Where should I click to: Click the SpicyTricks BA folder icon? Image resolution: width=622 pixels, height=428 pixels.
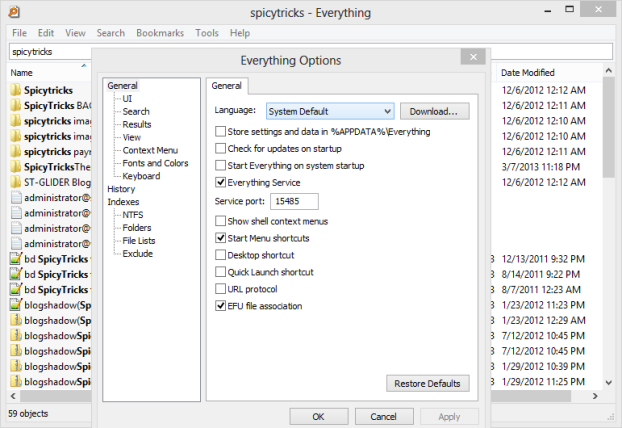click(16, 106)
